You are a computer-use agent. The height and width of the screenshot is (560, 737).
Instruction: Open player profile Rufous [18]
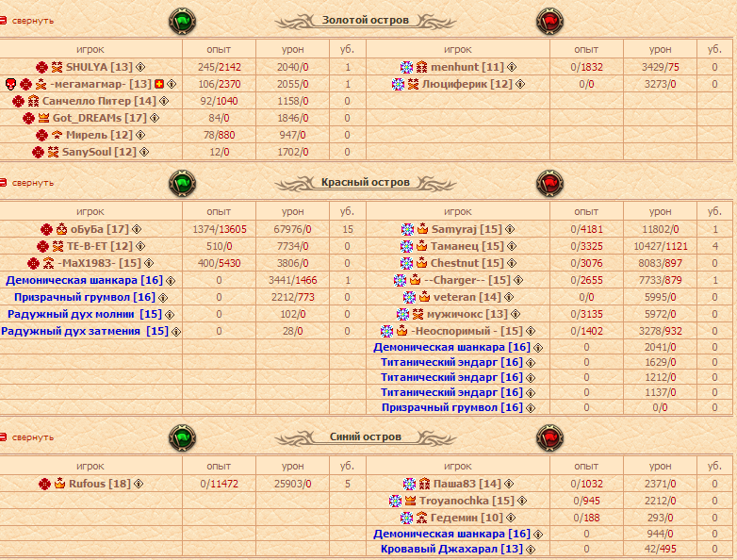click(100, 484)
